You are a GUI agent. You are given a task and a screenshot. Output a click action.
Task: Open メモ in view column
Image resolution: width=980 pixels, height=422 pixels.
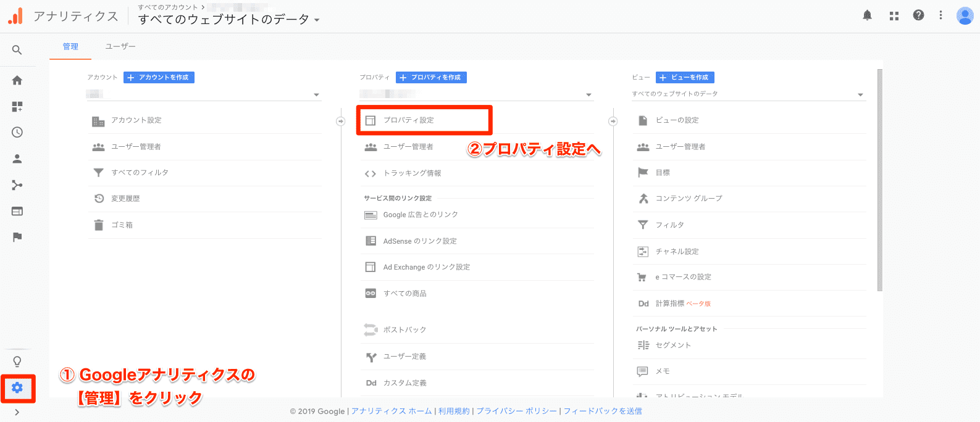click(x=663, y=371)
